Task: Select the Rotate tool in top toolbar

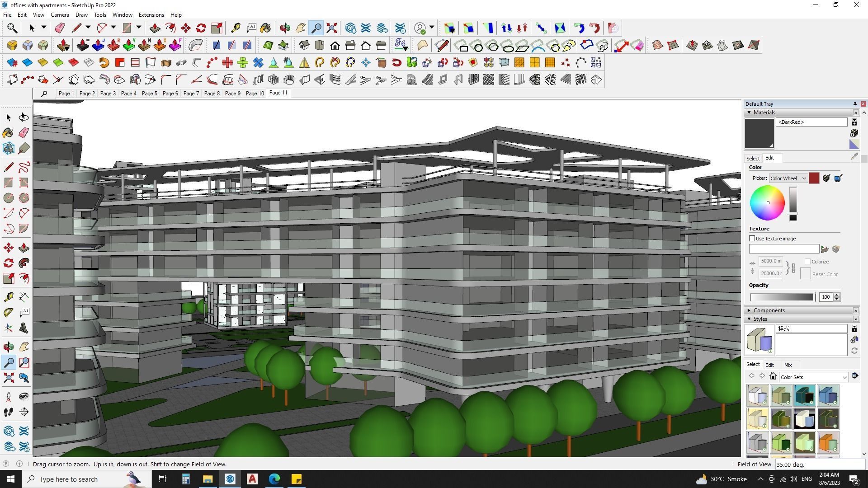Action: point(201,28)
